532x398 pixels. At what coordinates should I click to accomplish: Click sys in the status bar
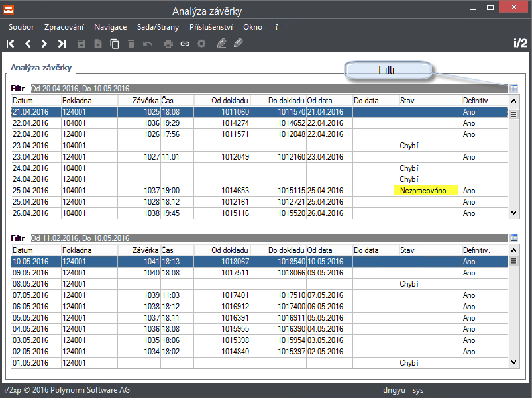coord(418,391)
